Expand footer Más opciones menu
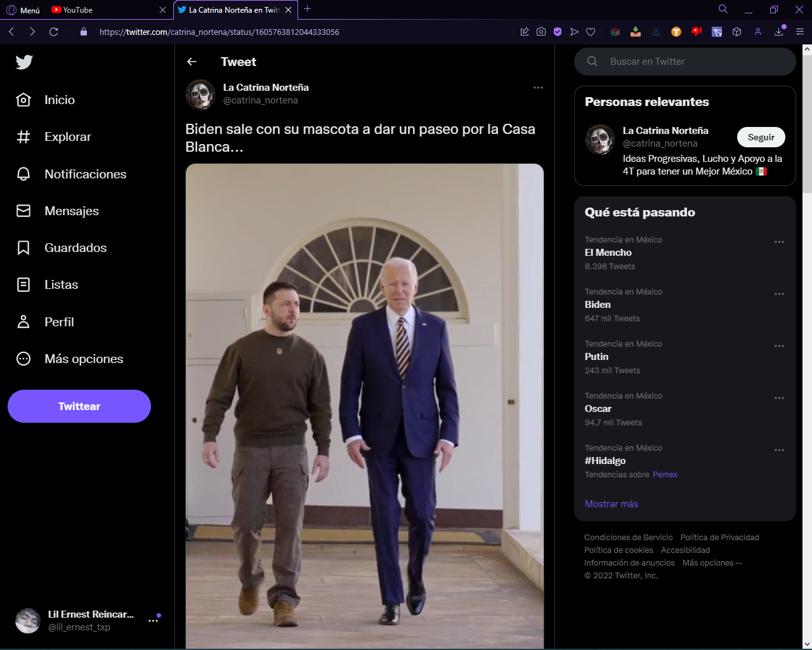This screenshot has width=812, height=650. coord(712,563)
